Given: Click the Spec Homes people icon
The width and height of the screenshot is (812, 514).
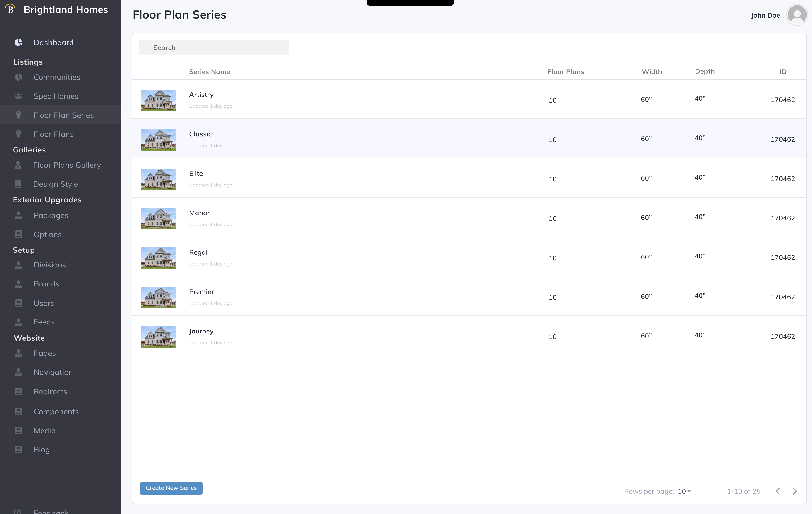Looking at the screenshot, I should [19, 96].
